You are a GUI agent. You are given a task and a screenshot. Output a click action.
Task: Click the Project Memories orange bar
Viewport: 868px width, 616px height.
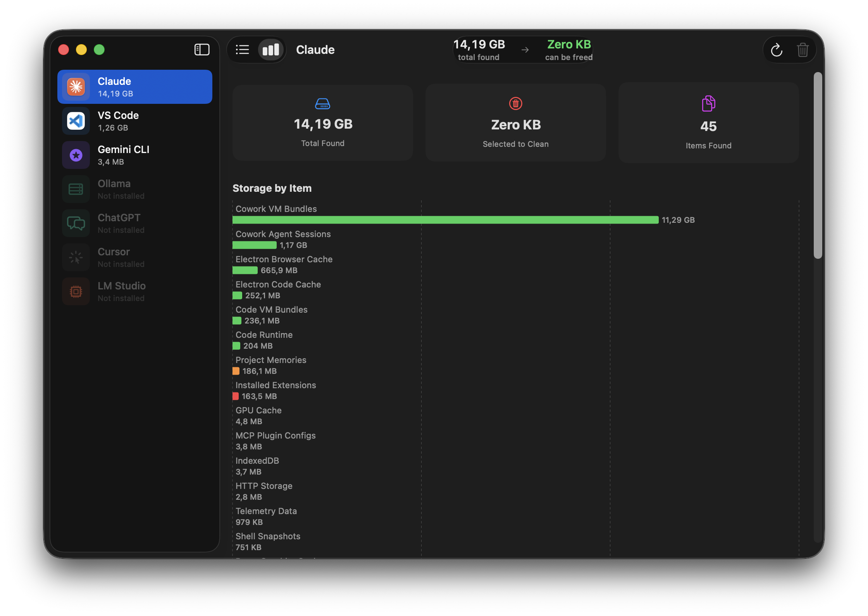click(x=236, y=371)
